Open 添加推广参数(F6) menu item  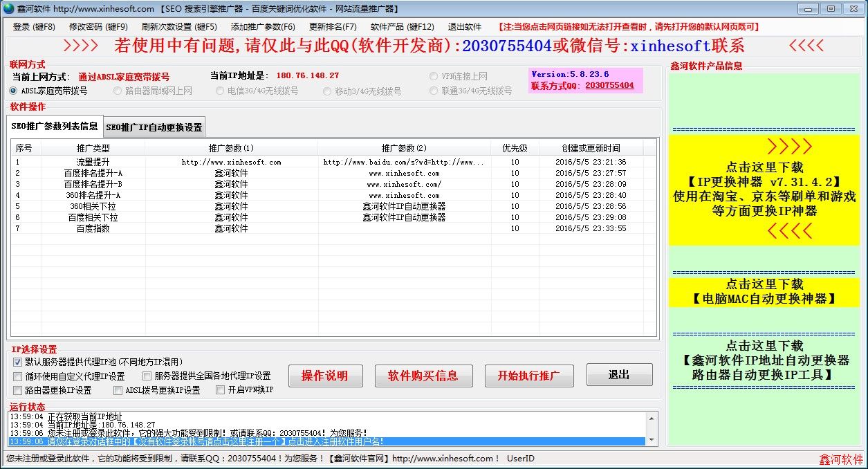263,27
